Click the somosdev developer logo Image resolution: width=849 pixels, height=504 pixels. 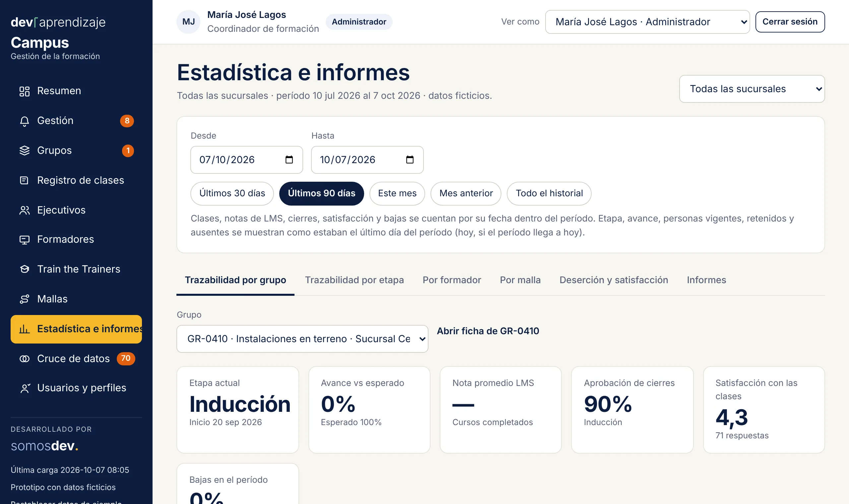(44, 446)
